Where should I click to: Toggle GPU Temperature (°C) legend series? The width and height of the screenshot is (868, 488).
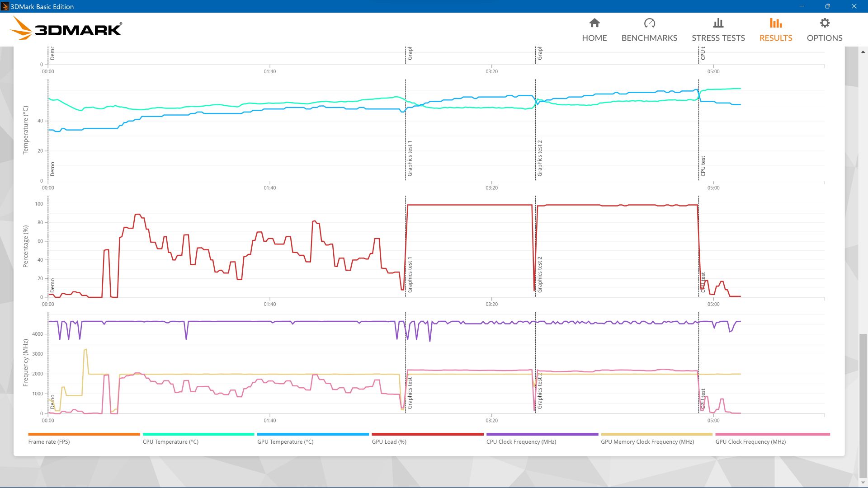[x=285, y=442]
